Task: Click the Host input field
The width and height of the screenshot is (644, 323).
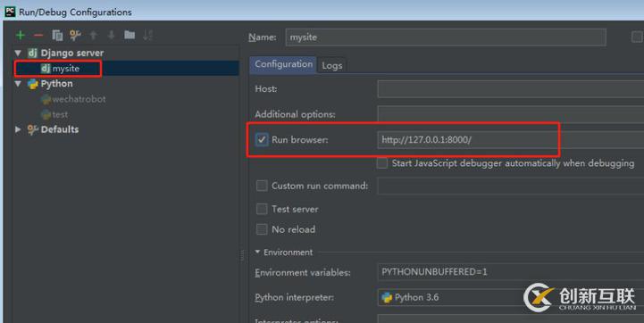Action: 511,88
